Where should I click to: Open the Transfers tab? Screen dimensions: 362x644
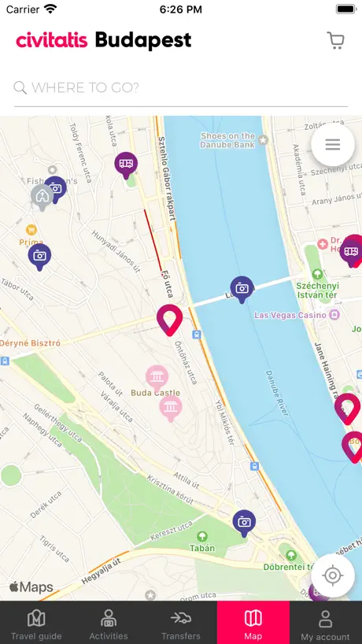point(181,623)
